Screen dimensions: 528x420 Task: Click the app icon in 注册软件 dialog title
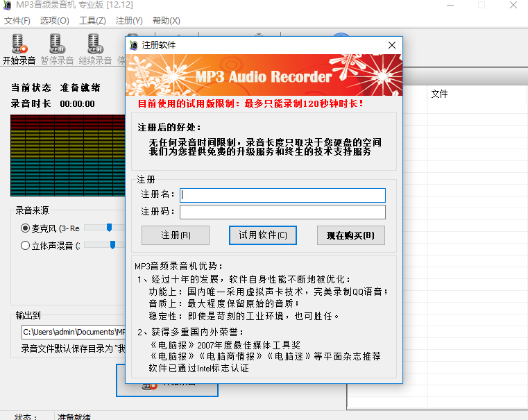point(134,45)
